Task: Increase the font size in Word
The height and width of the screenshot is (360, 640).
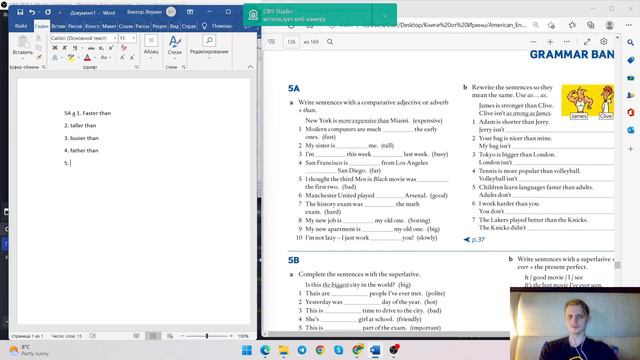Action: click(122, 58)
